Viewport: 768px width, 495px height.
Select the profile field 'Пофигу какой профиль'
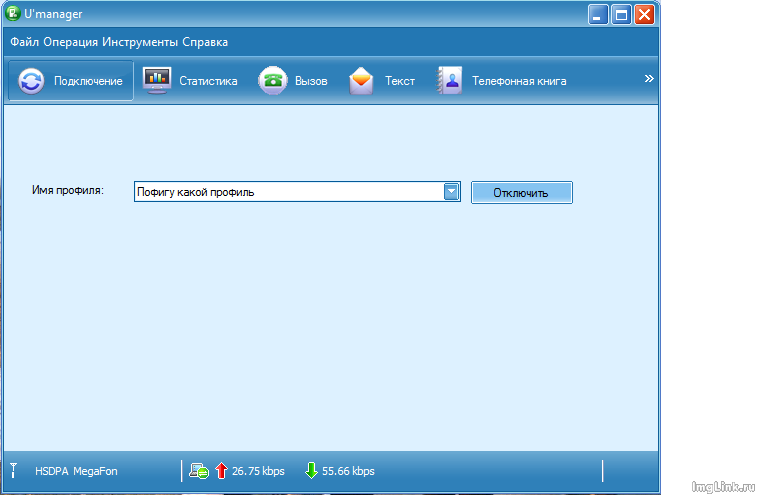297,192
